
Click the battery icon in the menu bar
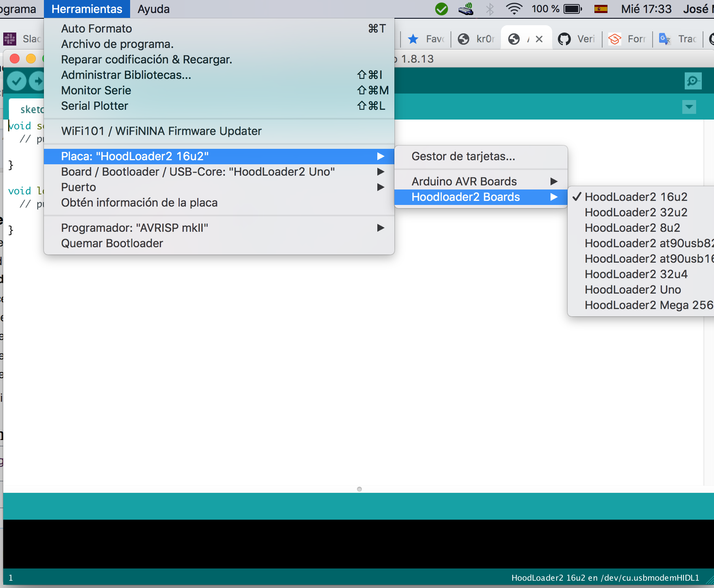pyautogui.click(x=573, y=9)
